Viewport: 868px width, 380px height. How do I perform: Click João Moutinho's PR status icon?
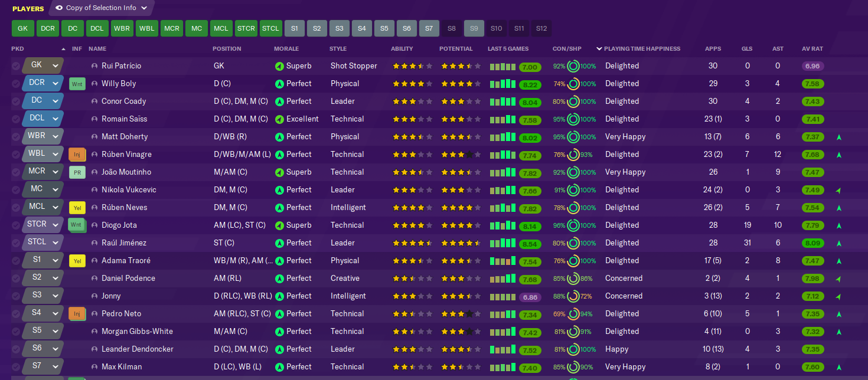[77, 172]
